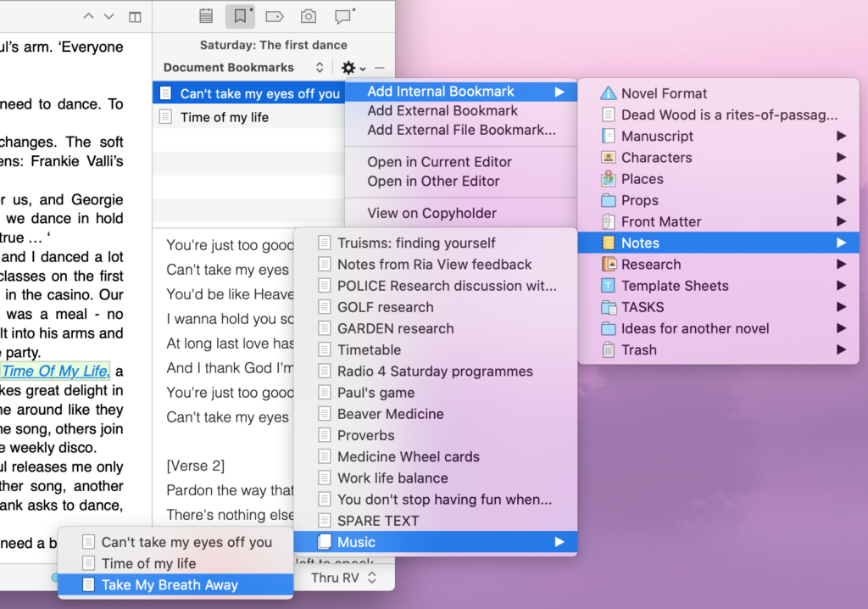The width and height of the screenshot is (868, 609).
Task: Toggle split editor with the layout icon
Action: (x=135, y=15)
